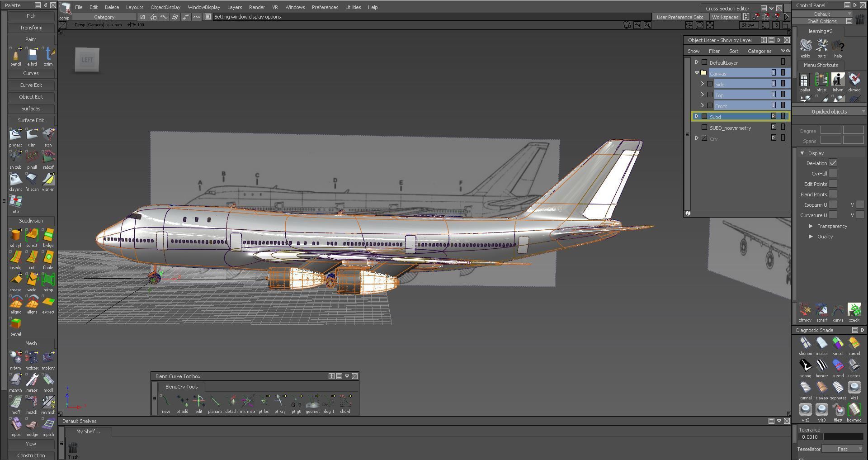The width and height of the screenshot is (868, 460).
Task: Select the horver diagnostic shade
Action: pyautogui.click(x=821, y=365)
